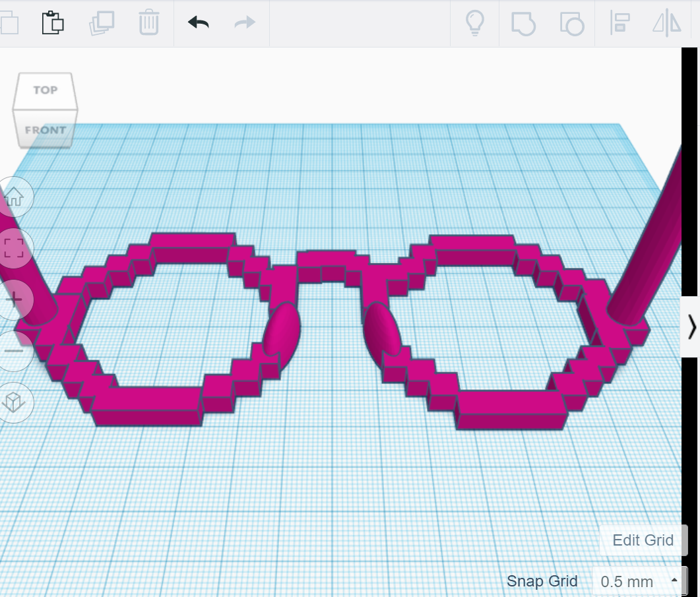Undo the last action

(199, 22)
